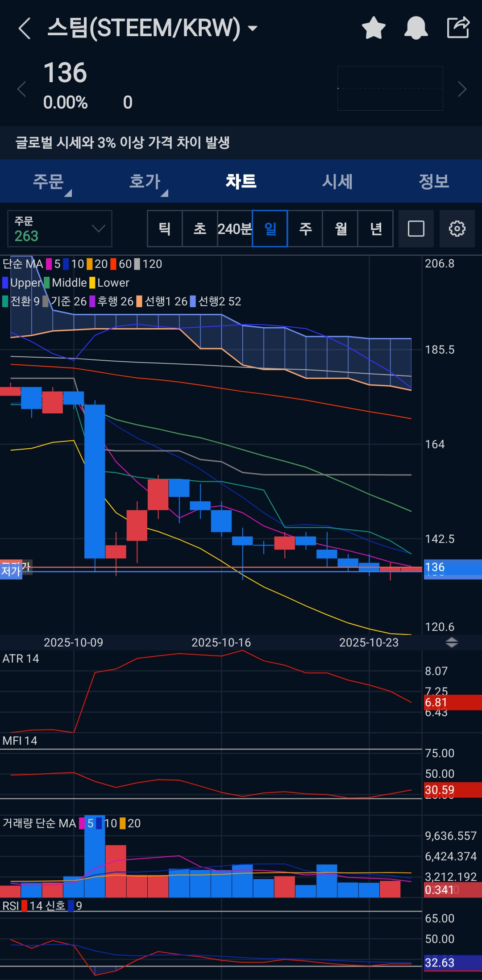Tap the MFI value 30.59 tag
The height and width of the screenshot is (980, 482).
point(453,790)
